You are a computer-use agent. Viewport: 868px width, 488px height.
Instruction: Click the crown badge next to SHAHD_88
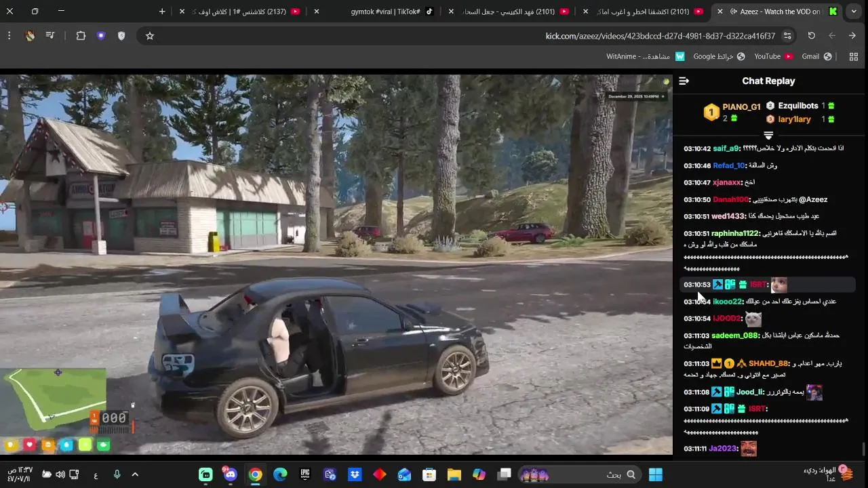(716, 363)
